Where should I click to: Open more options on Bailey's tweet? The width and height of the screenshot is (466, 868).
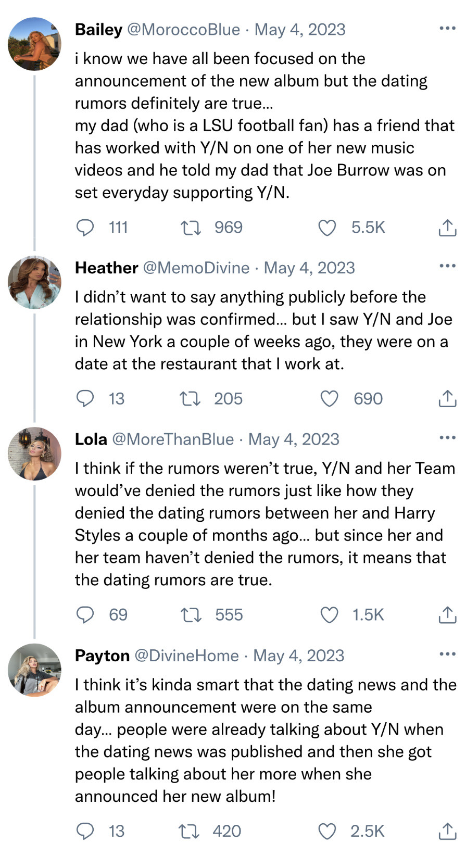(447, 29)
